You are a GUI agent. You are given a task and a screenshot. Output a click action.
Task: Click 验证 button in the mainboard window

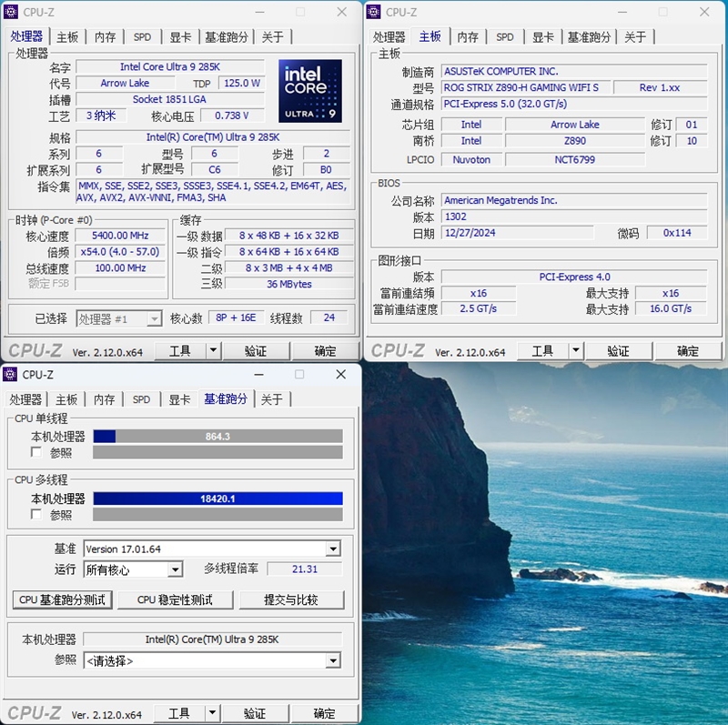[619, 351]
